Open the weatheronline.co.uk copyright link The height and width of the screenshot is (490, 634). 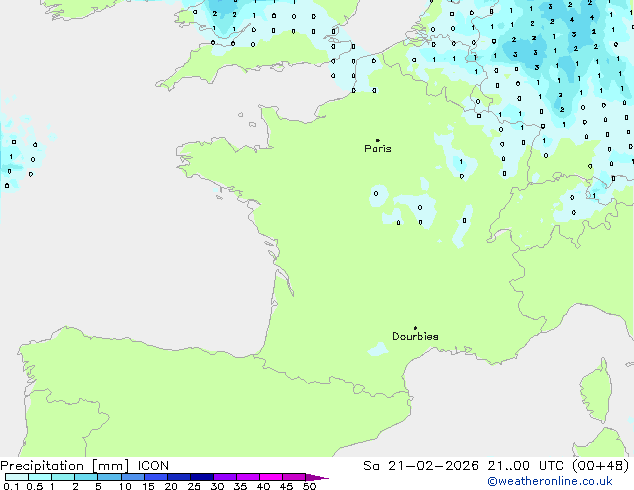coord(550,481)
